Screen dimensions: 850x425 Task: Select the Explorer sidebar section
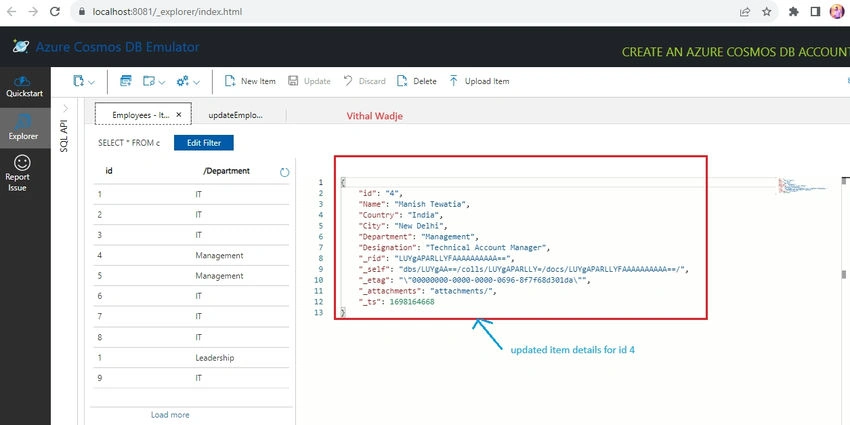(25, 128)
